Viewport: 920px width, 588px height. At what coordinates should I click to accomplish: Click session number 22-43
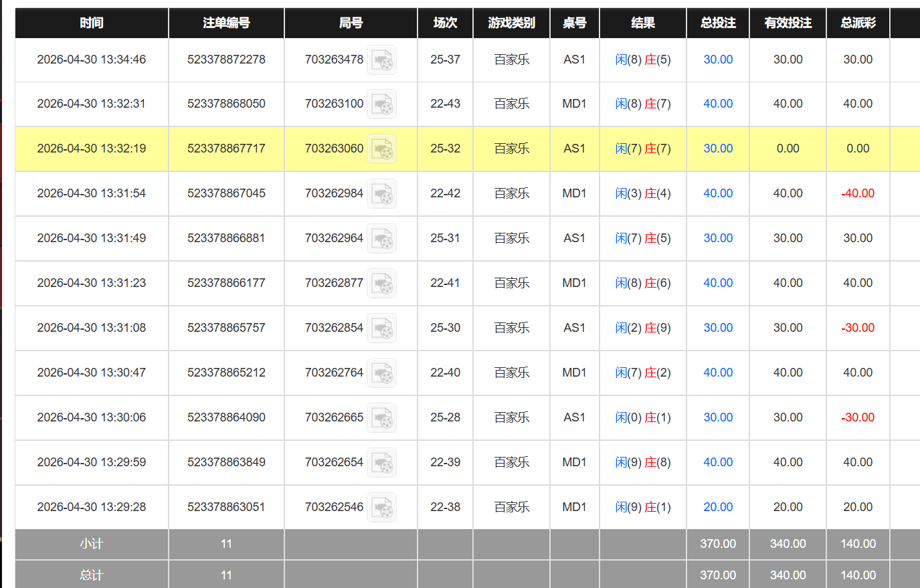coord(445,104)
